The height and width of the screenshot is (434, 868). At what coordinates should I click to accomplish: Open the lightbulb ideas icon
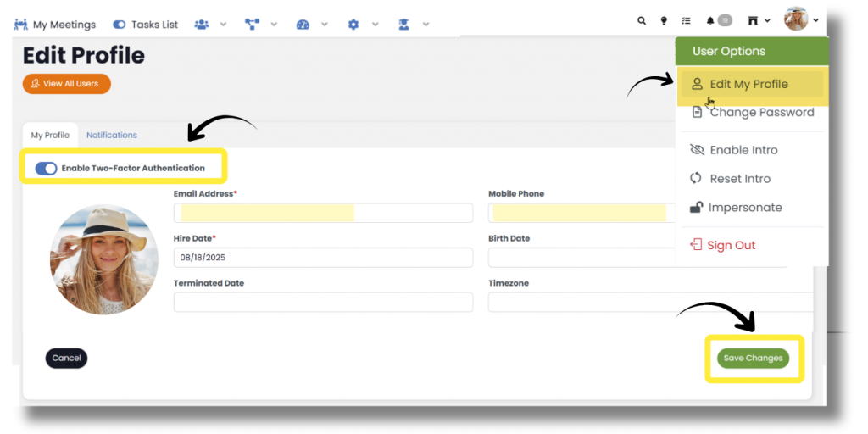[x=664, y=21]
